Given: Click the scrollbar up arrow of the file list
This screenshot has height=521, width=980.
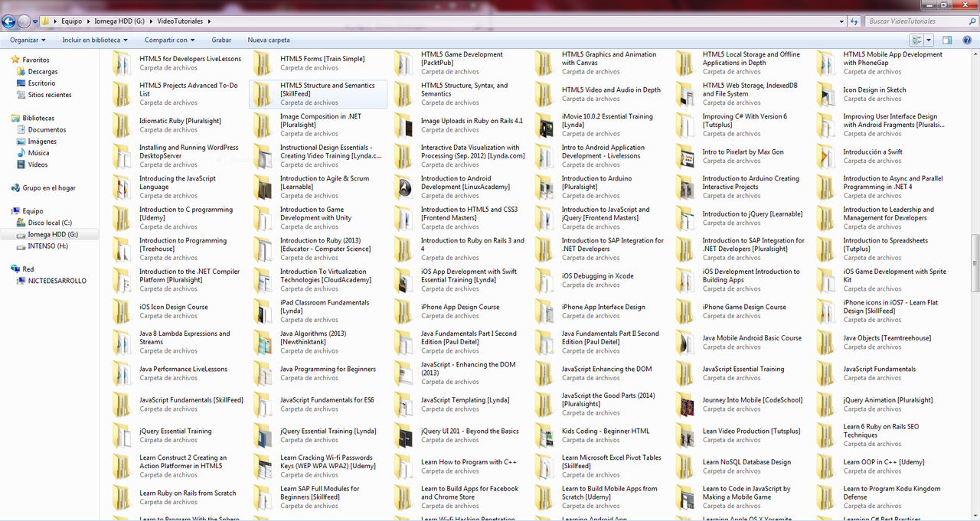Looking at the screenshot, I should pos(975,55).
